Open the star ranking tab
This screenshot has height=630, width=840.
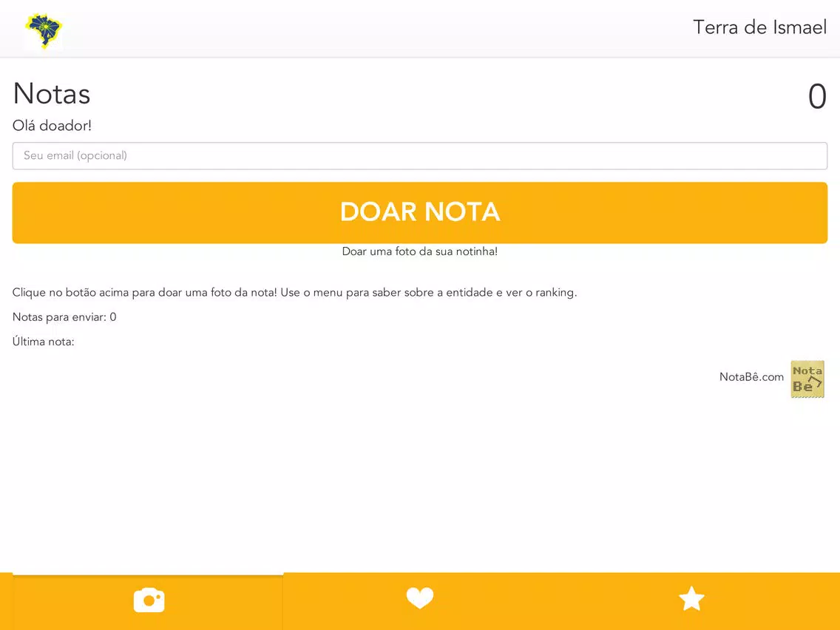(691, 599)
